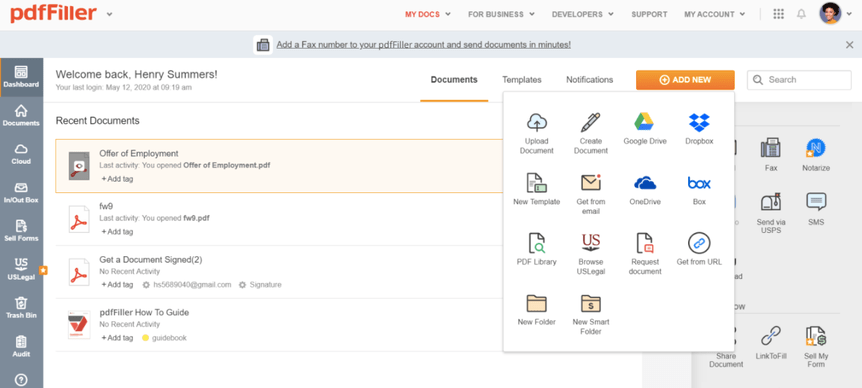Open the fw9 PDF thumbnail
862x388 pixels.
(79, 219)
